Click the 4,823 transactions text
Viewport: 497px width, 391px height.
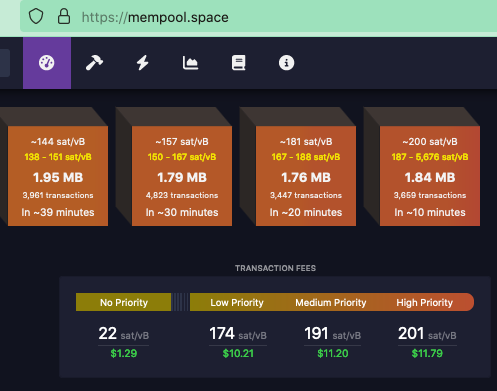click(x=182, y=195)
